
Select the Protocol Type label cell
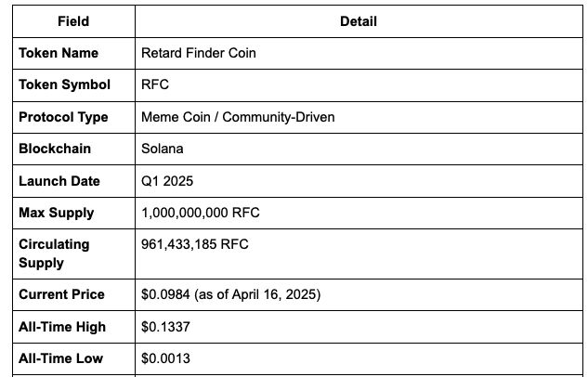(73, 117)
